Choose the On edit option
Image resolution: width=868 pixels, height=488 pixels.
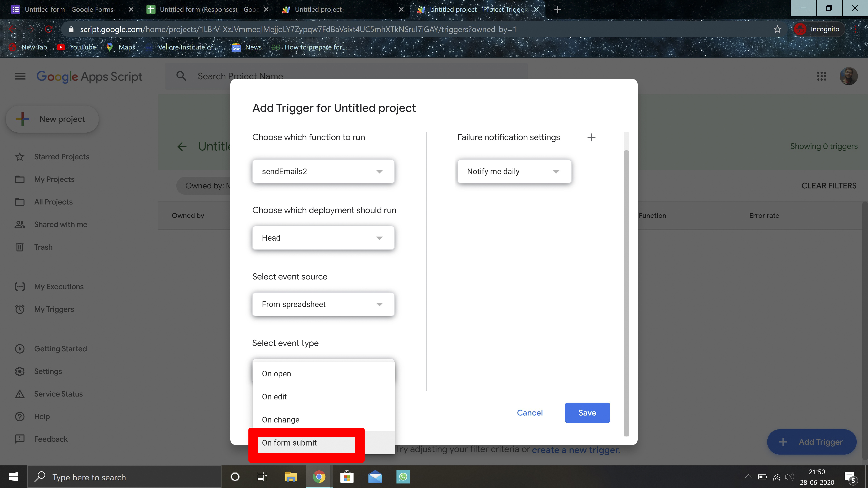tap(274, 397)
